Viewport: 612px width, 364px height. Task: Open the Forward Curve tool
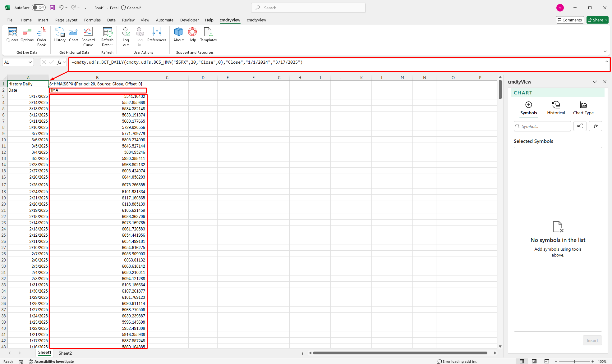88,37
